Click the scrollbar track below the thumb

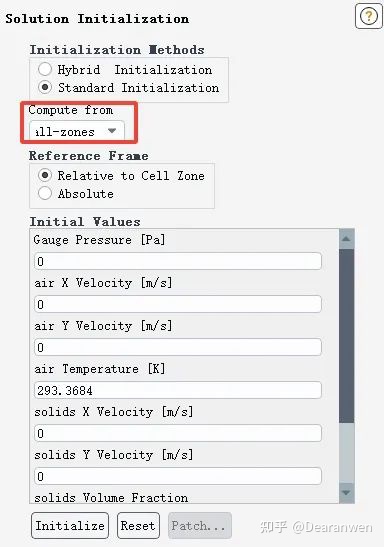click(346, 453)
